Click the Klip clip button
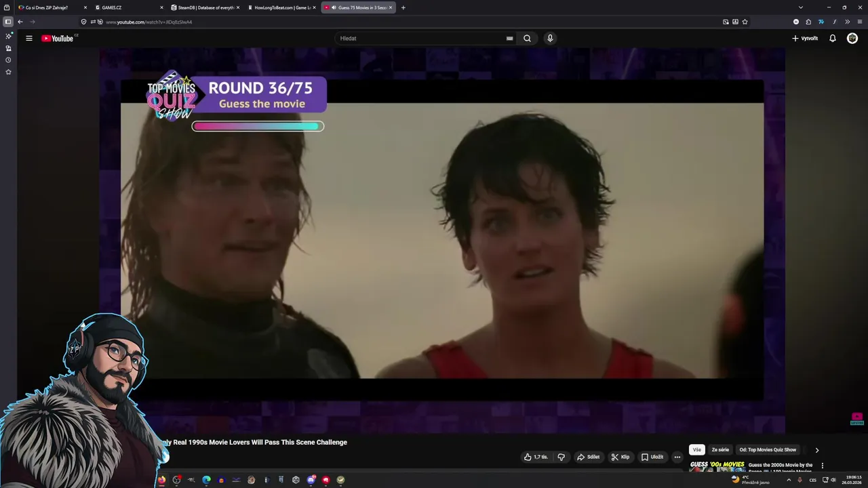 point(620,457)
